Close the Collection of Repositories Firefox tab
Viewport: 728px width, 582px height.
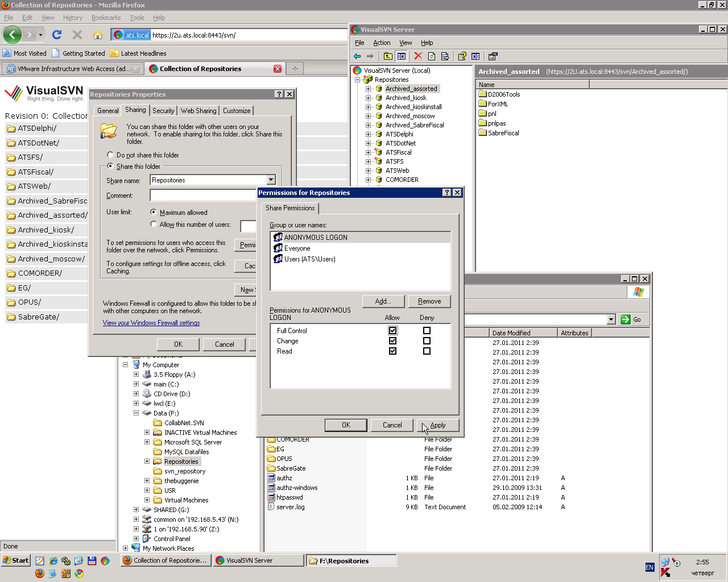pos(278,69)
